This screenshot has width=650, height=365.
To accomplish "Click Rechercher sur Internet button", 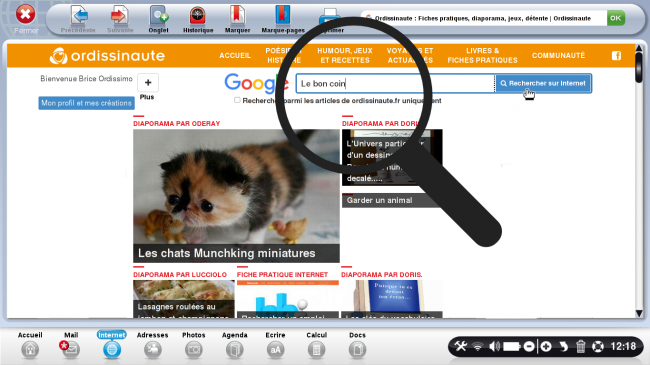I will click(x=543, y=83).
